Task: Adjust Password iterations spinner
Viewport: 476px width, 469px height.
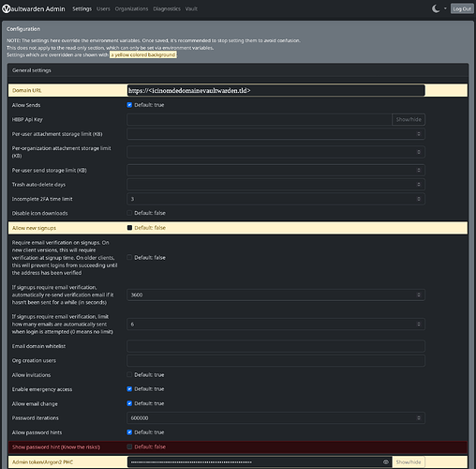Action: coord(419,418)
